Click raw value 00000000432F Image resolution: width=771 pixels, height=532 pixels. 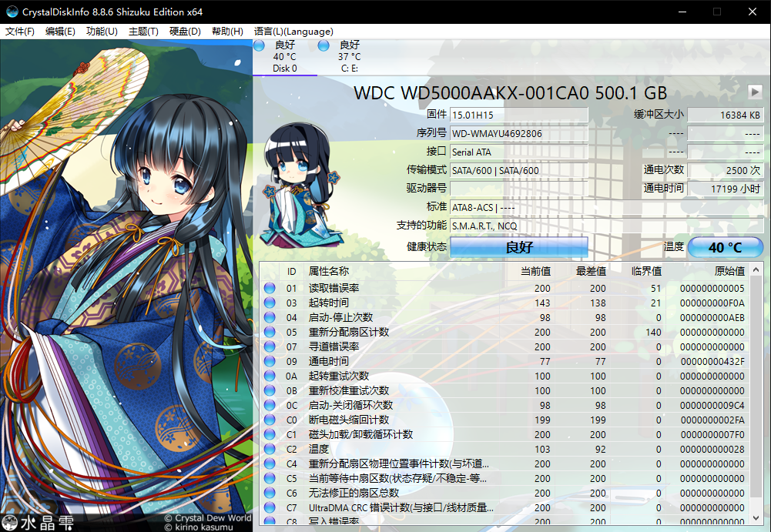[x=712, y=361]
